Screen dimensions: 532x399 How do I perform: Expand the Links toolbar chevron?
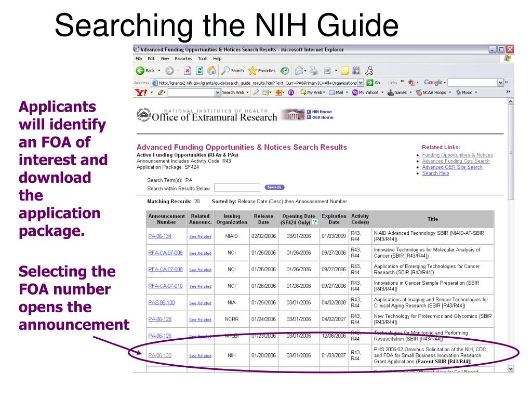[403, 82]
